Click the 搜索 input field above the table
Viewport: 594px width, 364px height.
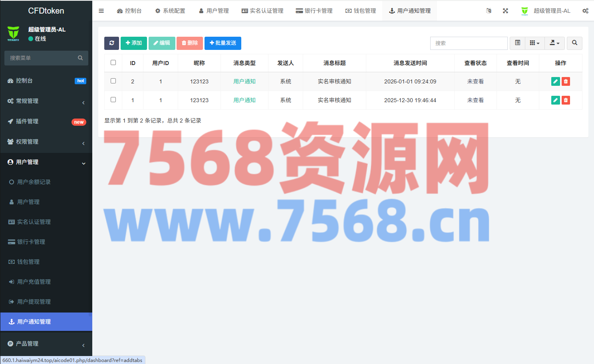click(x=469, y=43)
